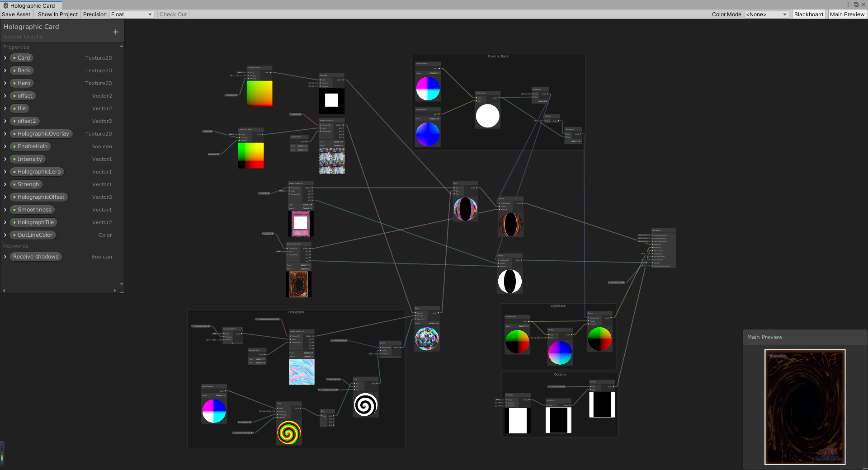Select the HolographicOffset property pill
The width and height of the screenshot is (868, 470).
click(39, 197)
